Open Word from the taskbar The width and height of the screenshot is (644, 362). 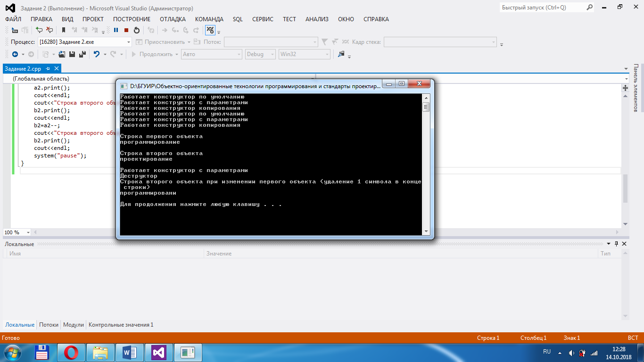pos(129,352)
